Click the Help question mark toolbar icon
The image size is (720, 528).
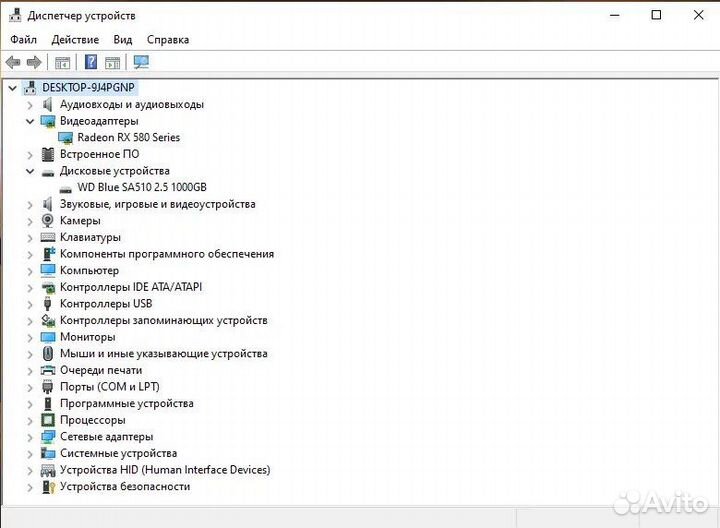point(91,62)
